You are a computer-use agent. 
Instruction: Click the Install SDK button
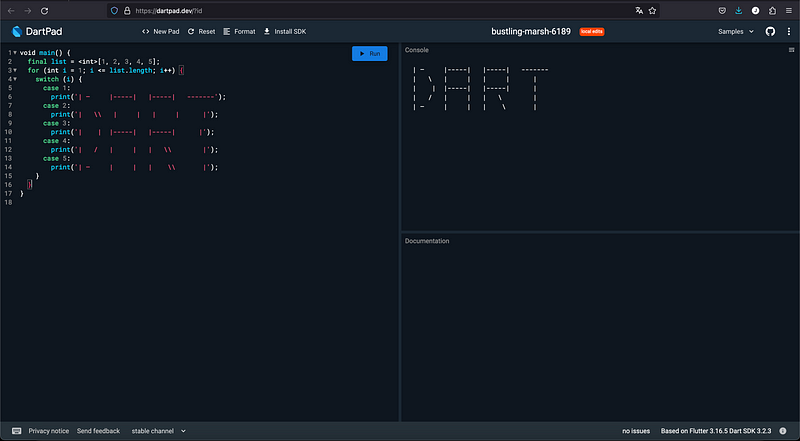click(x=285, y=32)
